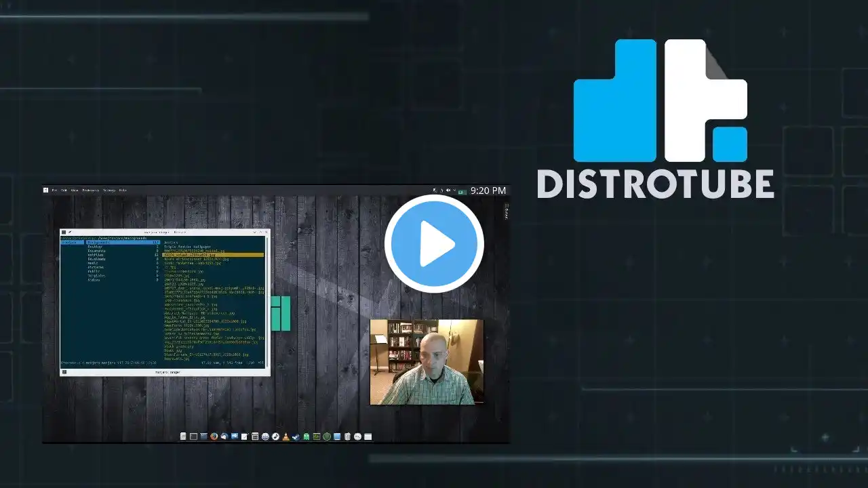Open the system monitor graph dock icon

click(x=317, y=436)
